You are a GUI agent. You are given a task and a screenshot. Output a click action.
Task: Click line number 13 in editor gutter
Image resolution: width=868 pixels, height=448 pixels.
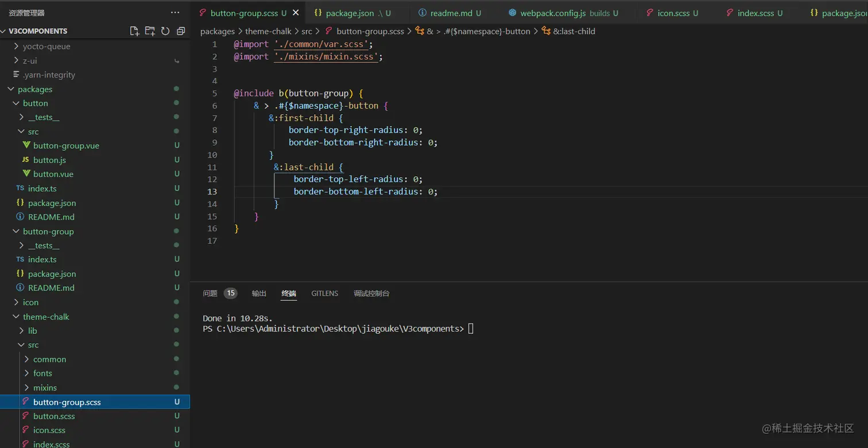tap(213, 192)
